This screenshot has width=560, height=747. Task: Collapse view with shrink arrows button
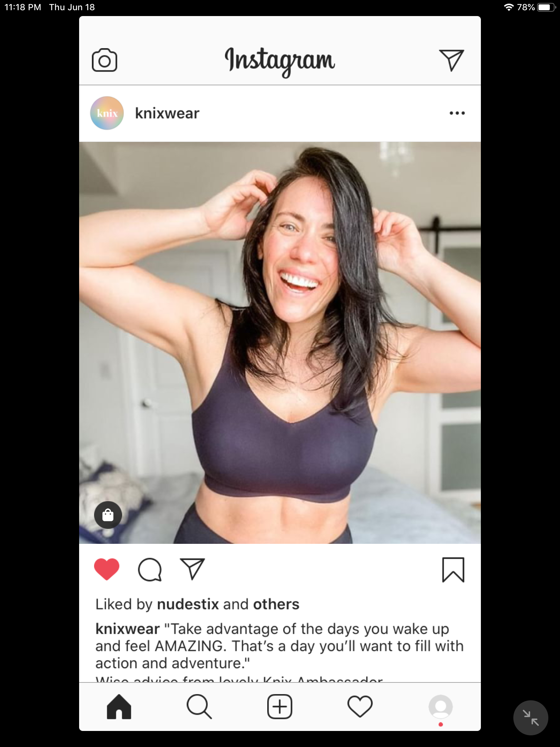tap(530, 717)
